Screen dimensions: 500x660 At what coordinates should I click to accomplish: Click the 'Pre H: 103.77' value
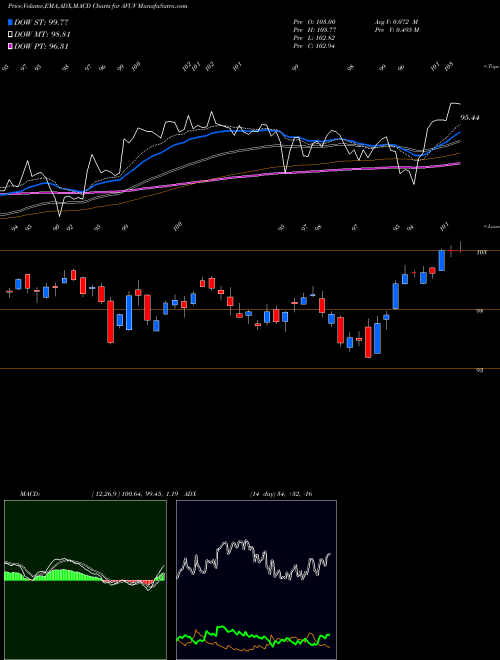(314, 30)
